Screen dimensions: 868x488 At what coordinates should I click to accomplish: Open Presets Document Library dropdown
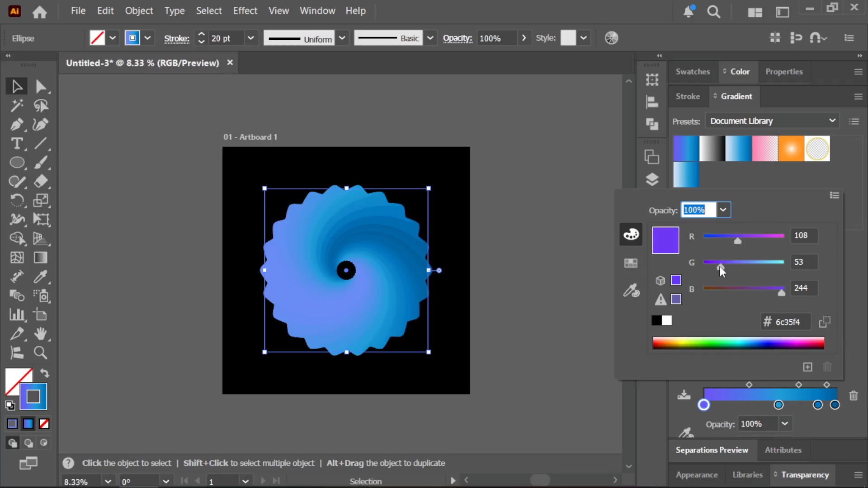772,121
